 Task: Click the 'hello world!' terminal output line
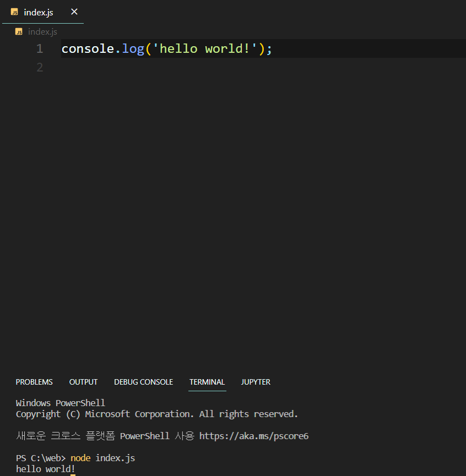46,469
